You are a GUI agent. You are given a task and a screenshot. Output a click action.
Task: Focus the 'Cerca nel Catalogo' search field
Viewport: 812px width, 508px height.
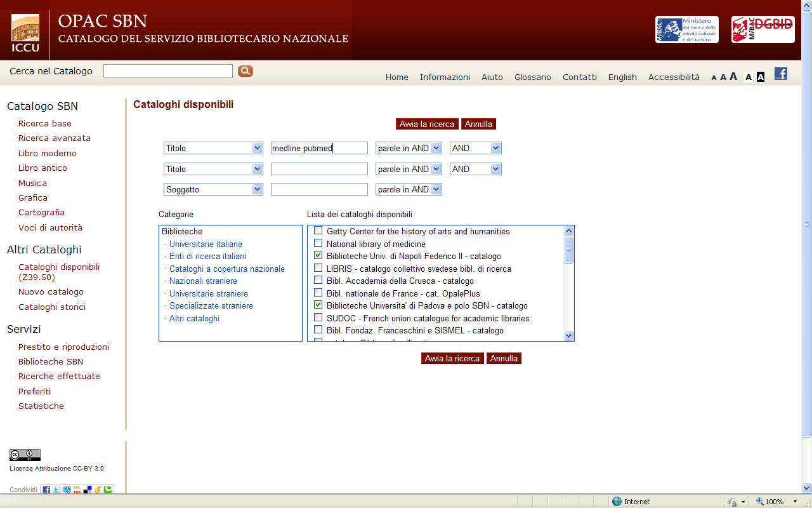tap(168, 70)
